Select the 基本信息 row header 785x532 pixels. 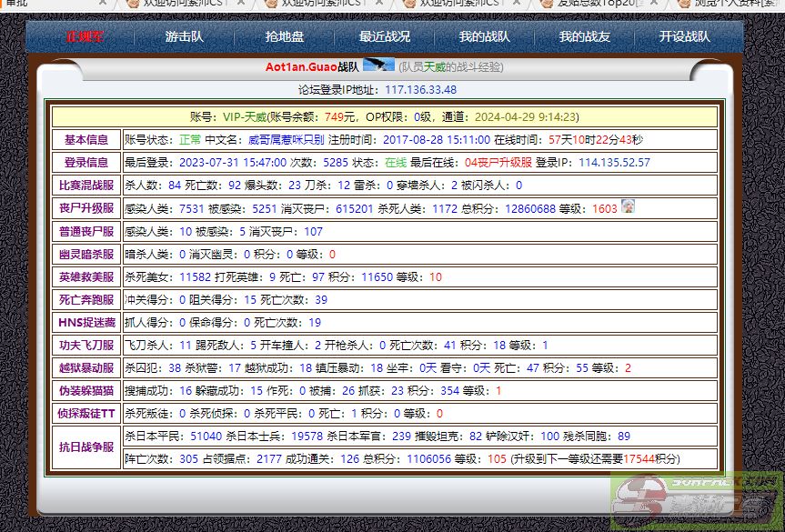click(x=86, y=140)
